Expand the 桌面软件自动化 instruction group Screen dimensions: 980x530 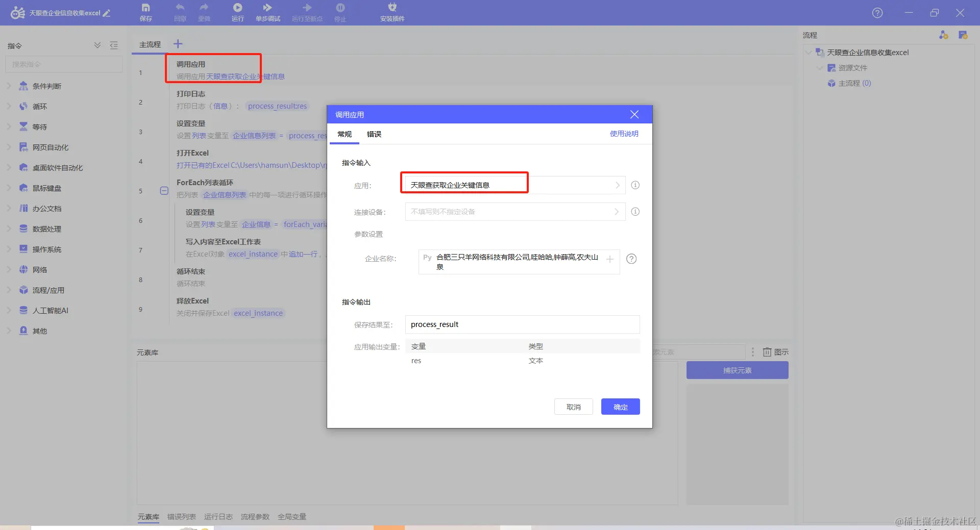[x=9, y=168]
